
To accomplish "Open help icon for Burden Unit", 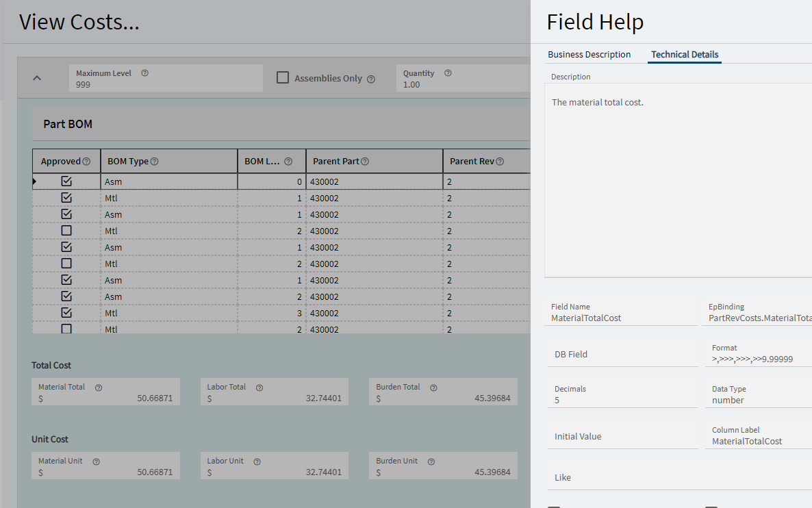I will pyautogui.click(x=431, y=461).
